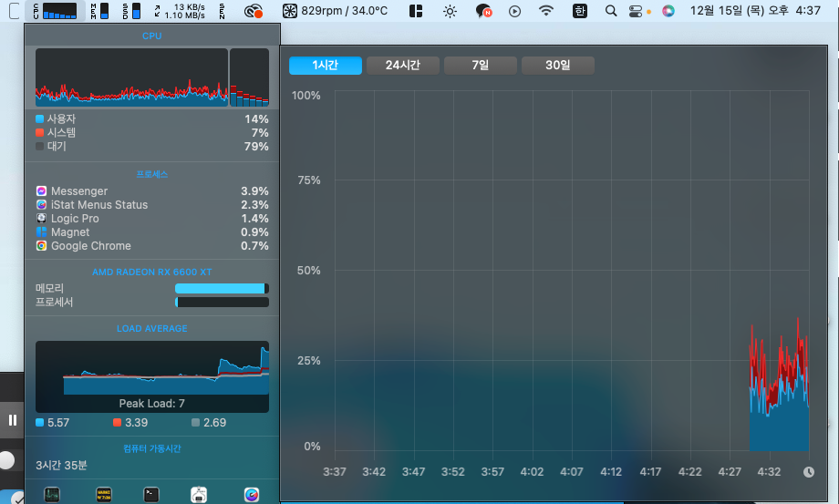Viewport: 839px width, 504px height.
Task: Open iStat Menus app from the panel footer
Action: (252, 494)
